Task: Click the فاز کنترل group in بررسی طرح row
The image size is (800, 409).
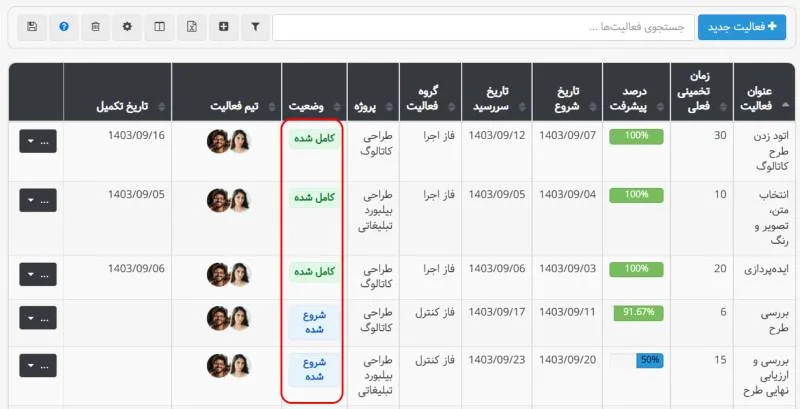Action: pos(434,312)
